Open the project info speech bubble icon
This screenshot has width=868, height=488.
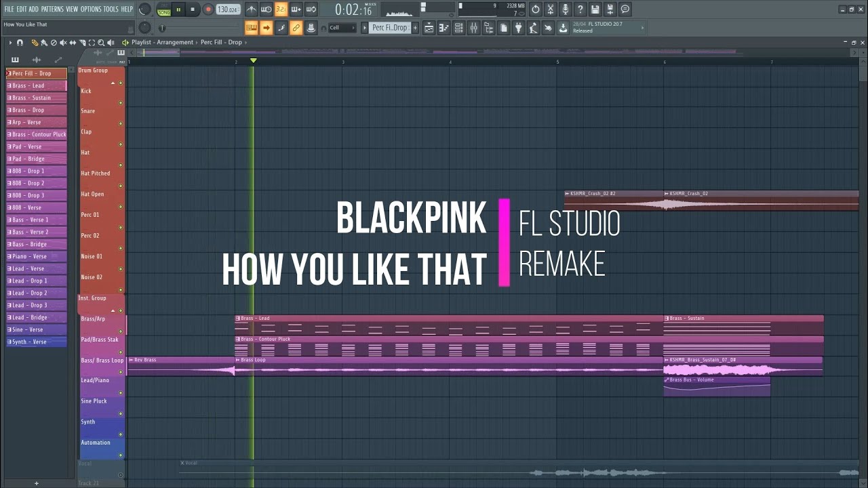(625, 9)
